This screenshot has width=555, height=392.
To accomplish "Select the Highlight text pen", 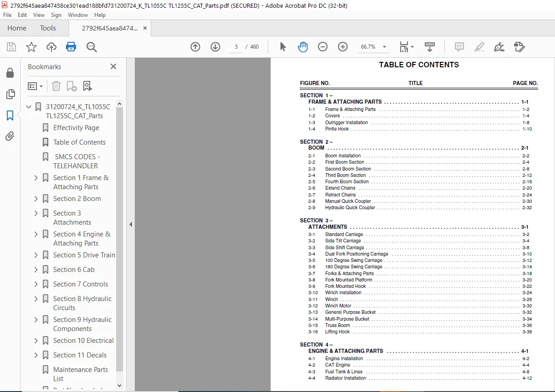I will coord(479,47).
